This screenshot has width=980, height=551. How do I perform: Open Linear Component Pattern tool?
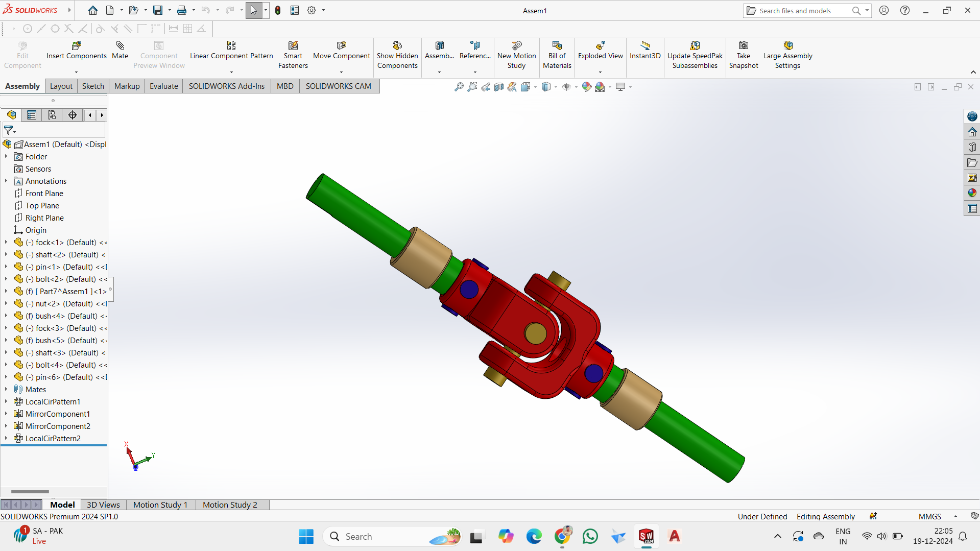point(231,50)
